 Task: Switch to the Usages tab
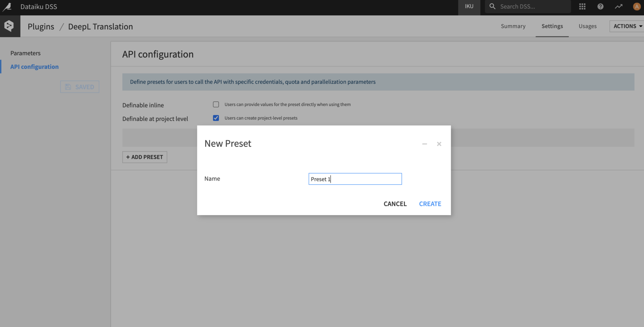click(x=587, y=26)
